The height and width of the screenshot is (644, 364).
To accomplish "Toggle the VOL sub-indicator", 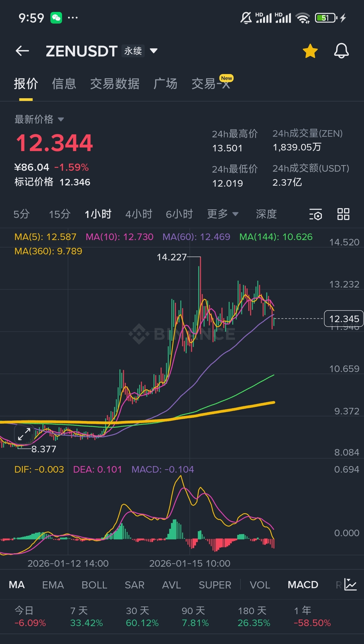I will click(260, 585).
